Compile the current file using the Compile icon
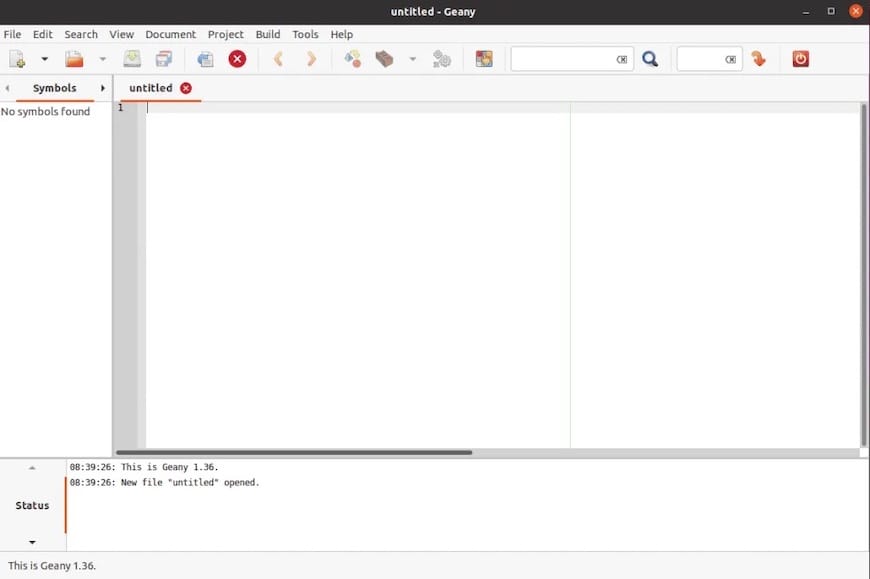 (352, 58)
